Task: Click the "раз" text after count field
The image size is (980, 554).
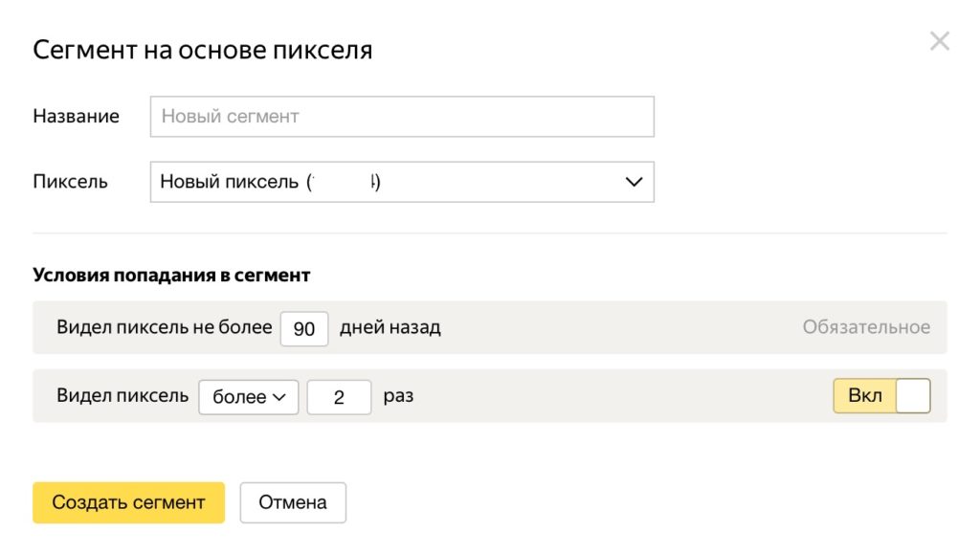Action: 398,396
